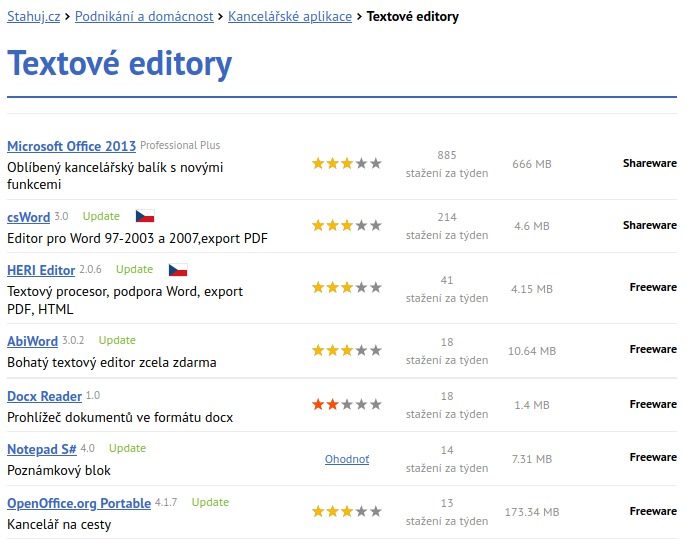The image size is (687, 540).
Task: Open Docx Reader program page
Action: click(44, 396)
